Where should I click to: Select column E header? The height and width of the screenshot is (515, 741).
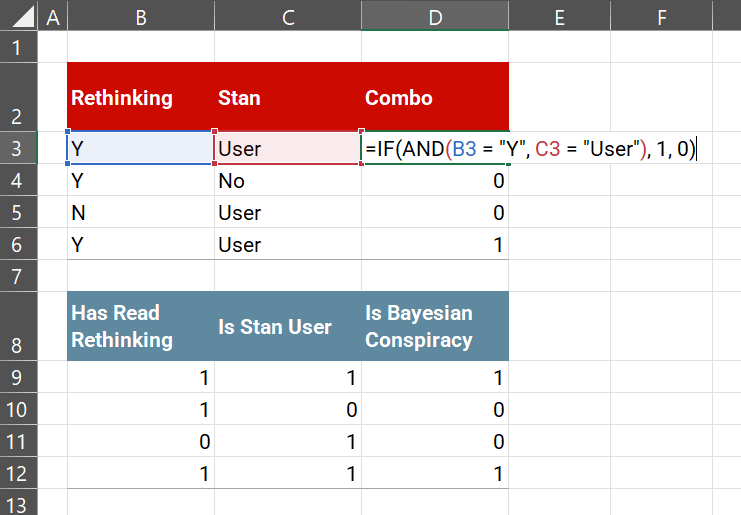(560, 15)
